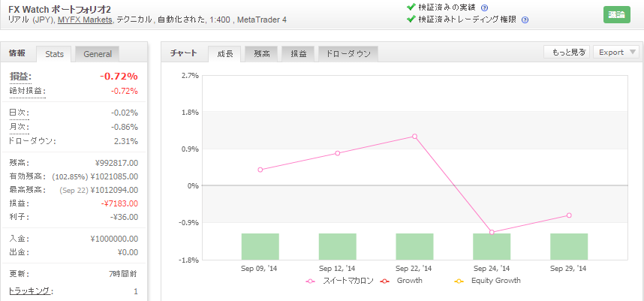Click the 月次 label link
Viewport: 644px width, 301px height.
click(20, 127)
